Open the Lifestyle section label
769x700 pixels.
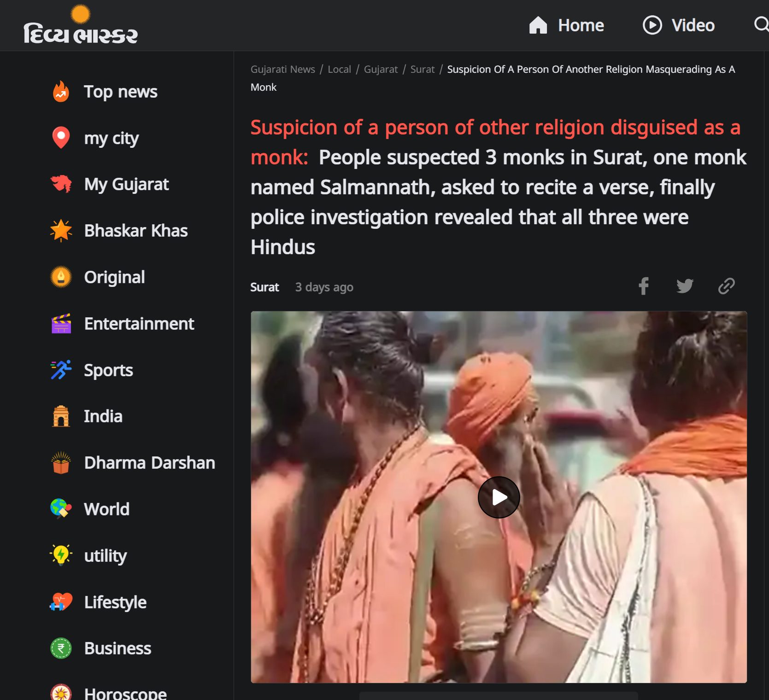coord(115,602)
